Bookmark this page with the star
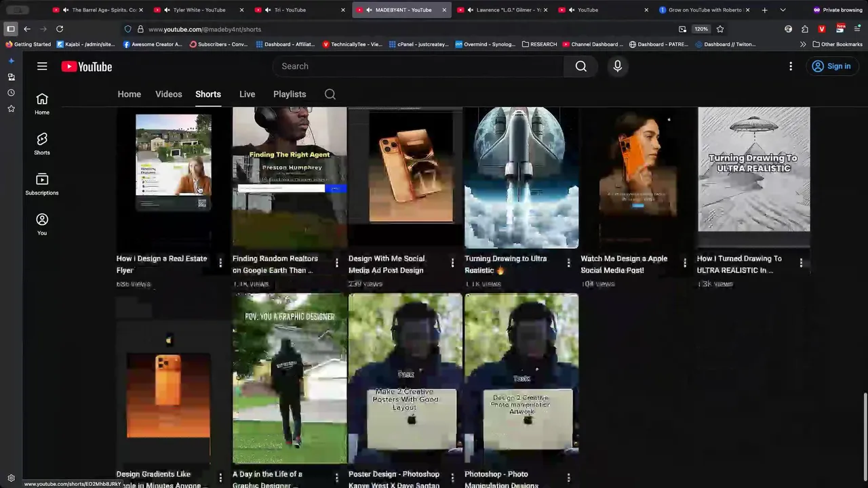This screenshot has width=868, height=488. 720,29
